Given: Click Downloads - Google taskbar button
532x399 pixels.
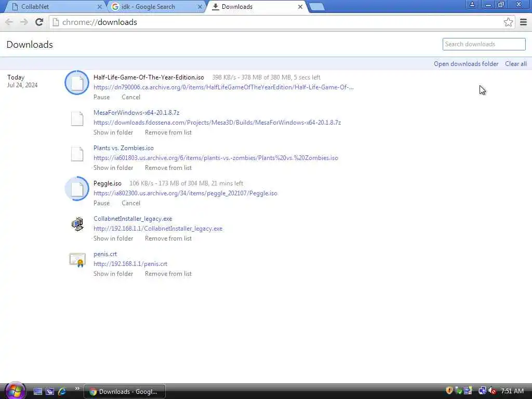Looking at the screenshot, I should (125, 391).
